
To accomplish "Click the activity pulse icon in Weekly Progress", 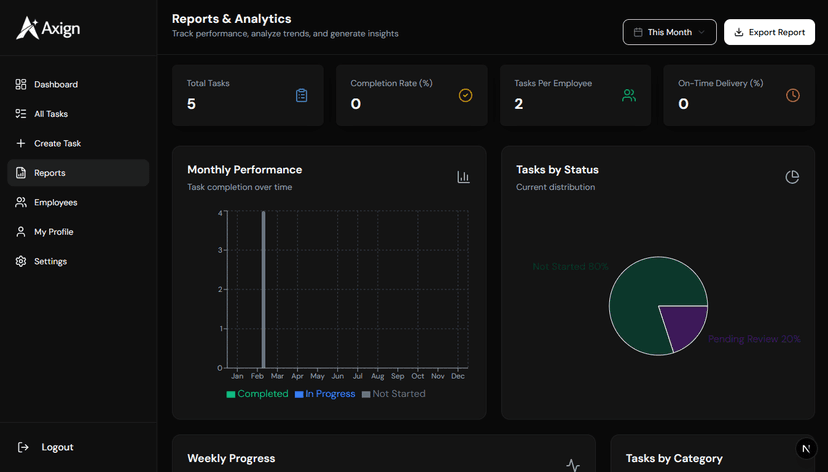I will tap(573, 465).
